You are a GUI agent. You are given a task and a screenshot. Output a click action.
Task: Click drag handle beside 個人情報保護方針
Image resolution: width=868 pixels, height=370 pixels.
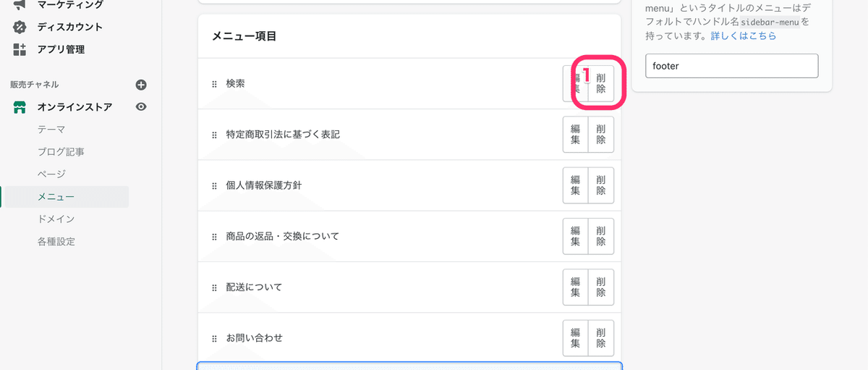click(x=214, y=185)
